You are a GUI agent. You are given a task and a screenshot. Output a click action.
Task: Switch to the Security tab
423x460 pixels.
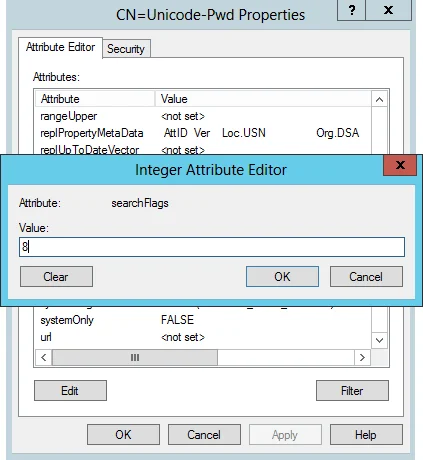pos(126,49)
